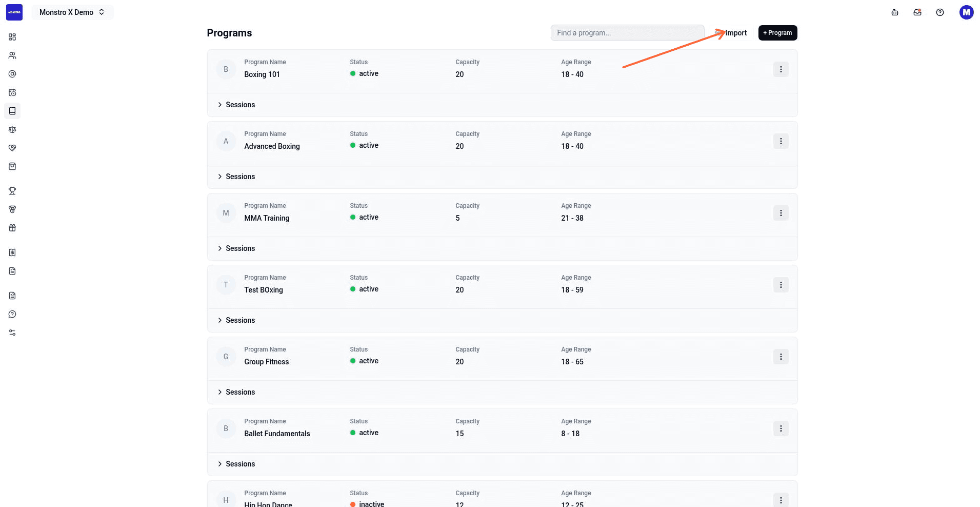Click the medal icon in sidebar

pyautogui.click(x=12, y=209)
